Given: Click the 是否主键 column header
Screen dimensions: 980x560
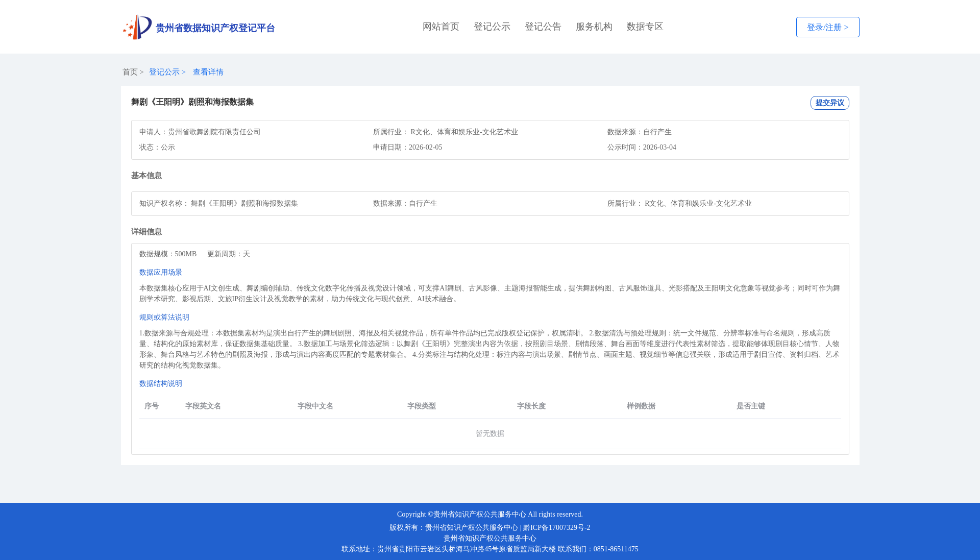Looking at the screenshot, I should (x=751, y=406).
